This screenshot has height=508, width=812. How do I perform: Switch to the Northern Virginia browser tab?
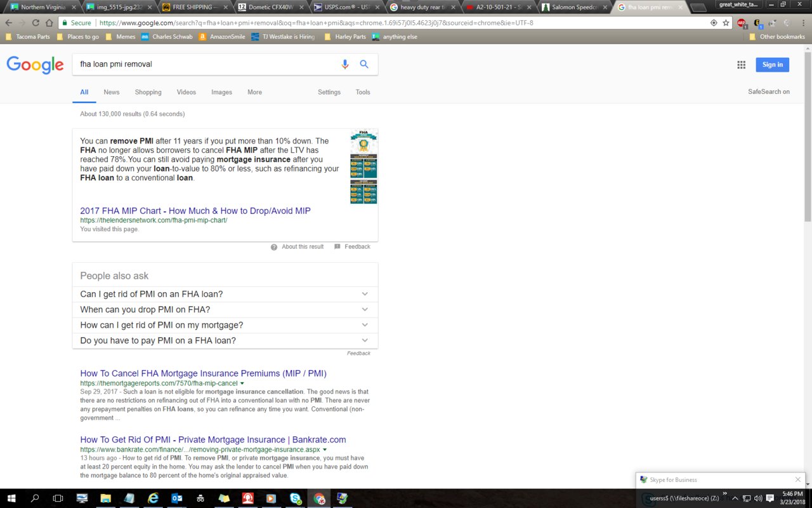point(43,7)
